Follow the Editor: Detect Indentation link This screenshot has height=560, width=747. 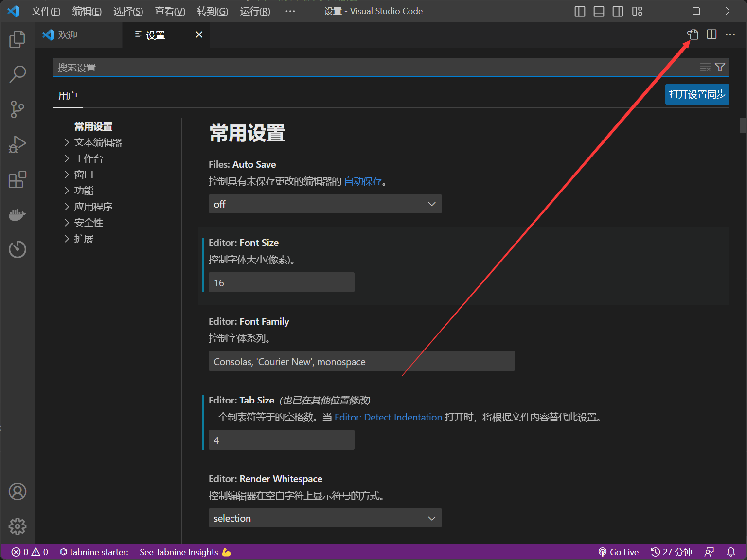click(x=388, y=417)
